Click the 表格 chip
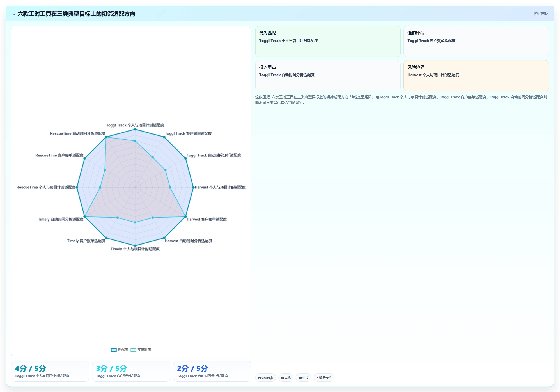 [x=286, y=378]
